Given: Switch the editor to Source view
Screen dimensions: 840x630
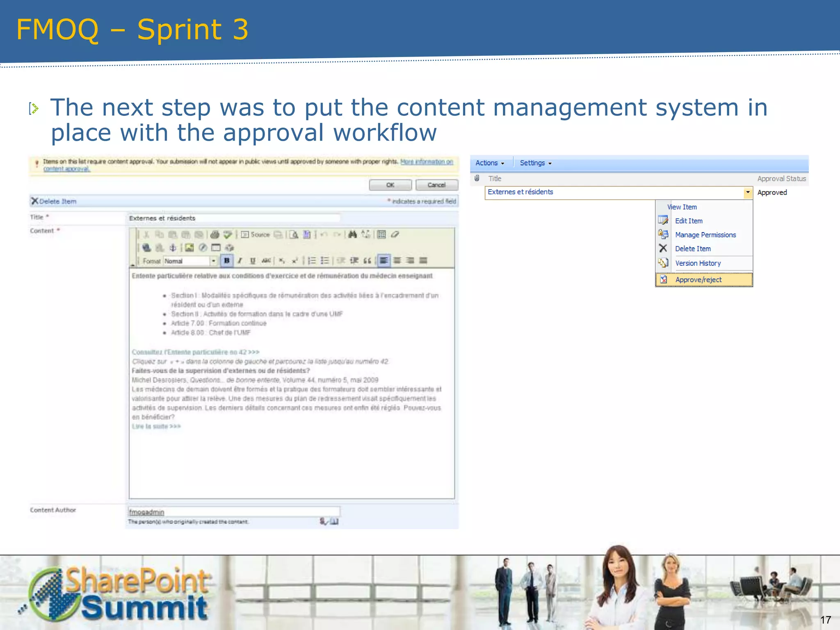Looking at the screenshot, I should [x=256, y=235].
